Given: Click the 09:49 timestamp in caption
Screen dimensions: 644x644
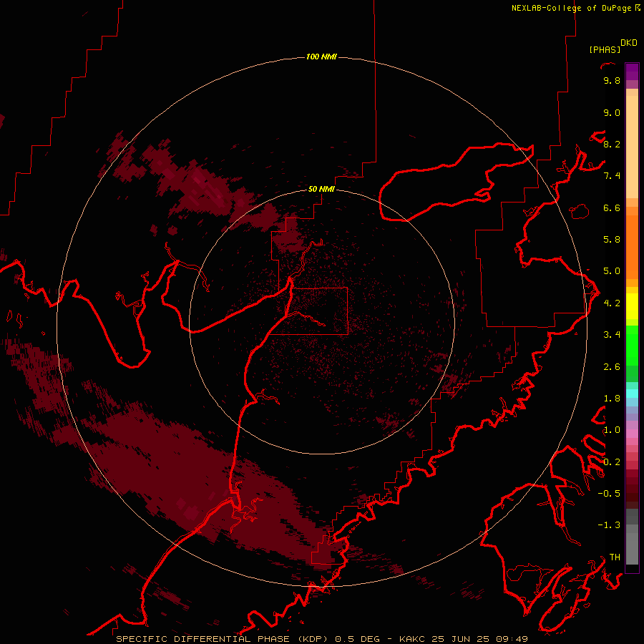Looking at the screenshot, I should click(x=512, y=639).
